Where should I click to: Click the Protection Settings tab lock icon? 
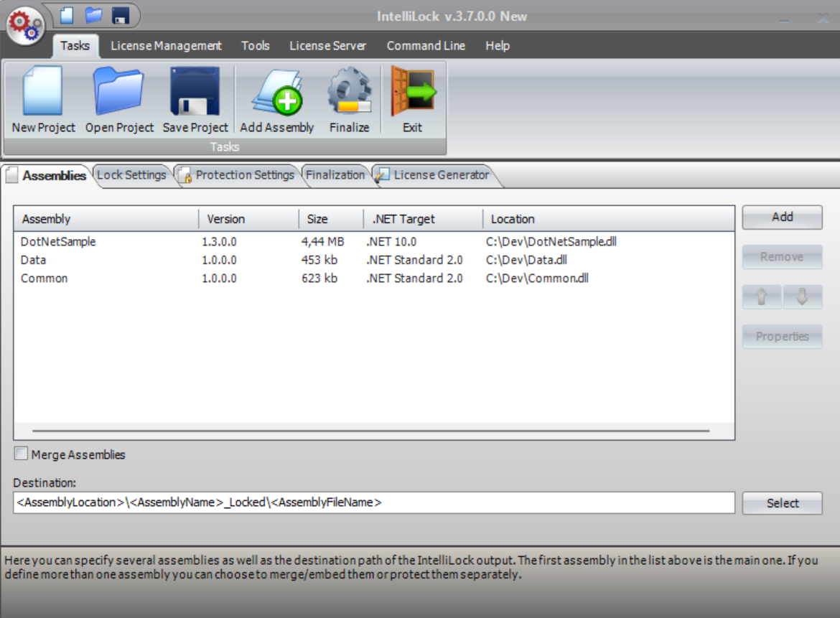click(x=185, y=175)
